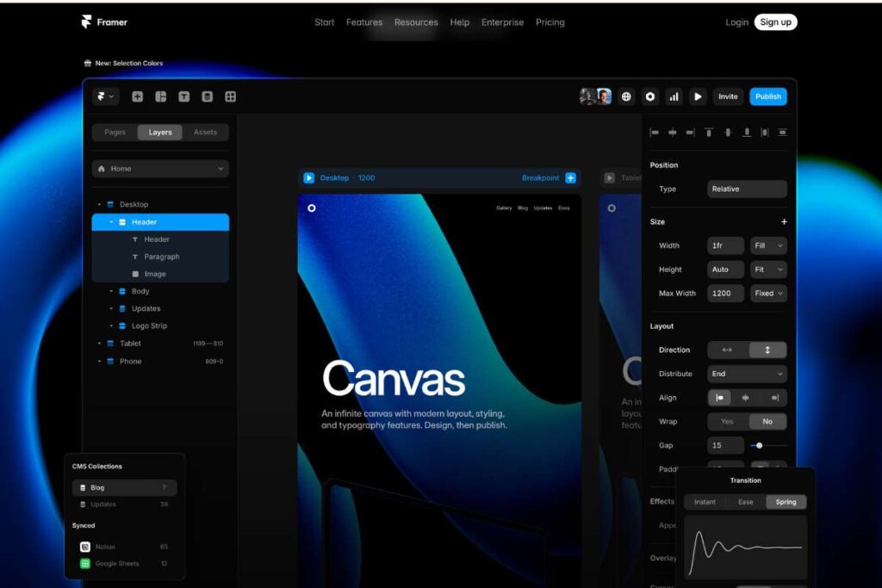Click the Gap slider handle
882x588 pixels.
(x=760, y=445)
